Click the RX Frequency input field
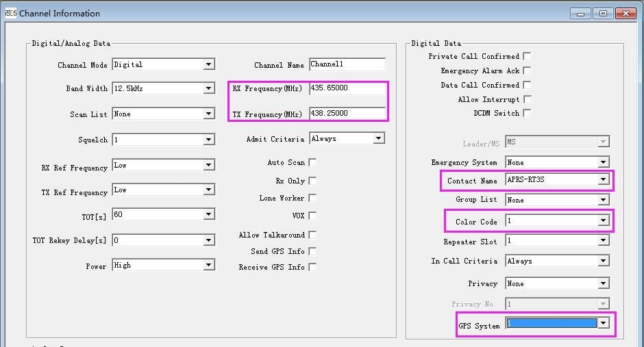Viewport: 644px width, 347px height. [x=347, y=89]
